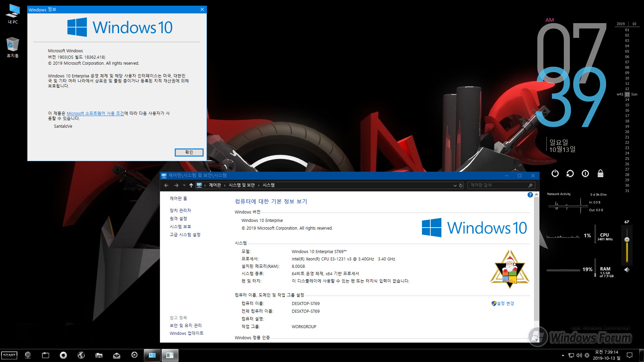Viewport: 644px width, 362px height.
Task: Click the power shutdown icon on desktop widget
Action: [555, 173]
